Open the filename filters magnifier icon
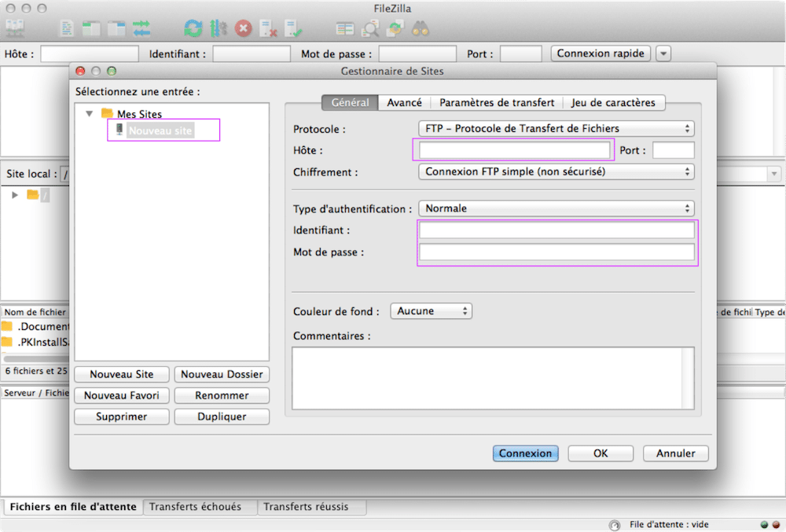Image resolution: width=786 pixels, height=532 pixels. pos(370,28)
